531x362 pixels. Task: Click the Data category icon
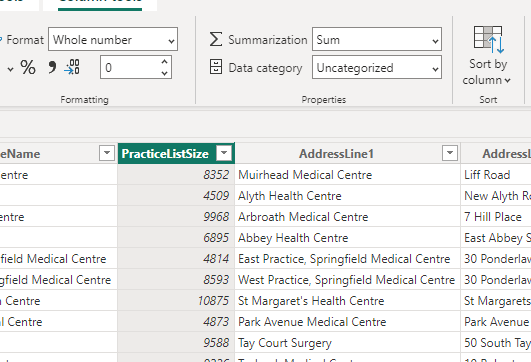(216, 67)
